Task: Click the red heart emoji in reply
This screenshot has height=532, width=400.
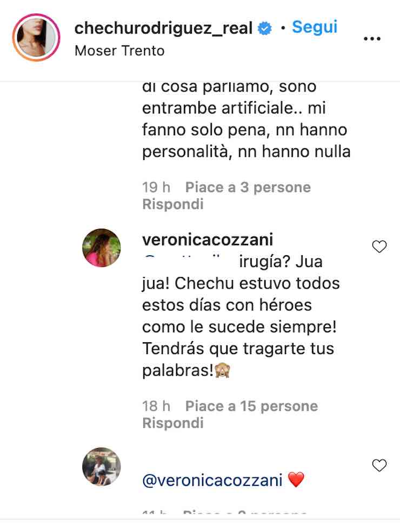Action: [296, 480]
